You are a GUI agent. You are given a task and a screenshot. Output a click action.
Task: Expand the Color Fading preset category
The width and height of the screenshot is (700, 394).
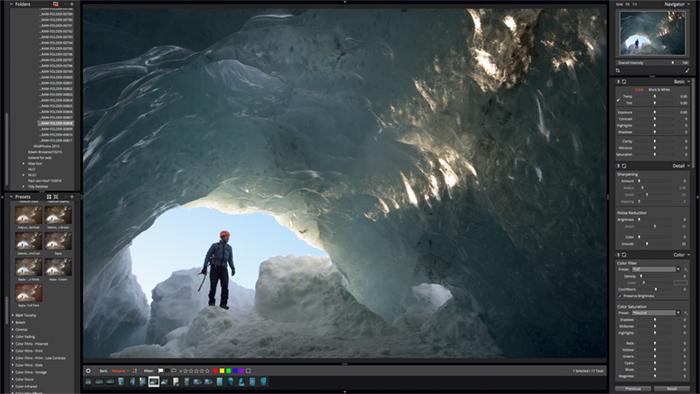pos(12,337)
